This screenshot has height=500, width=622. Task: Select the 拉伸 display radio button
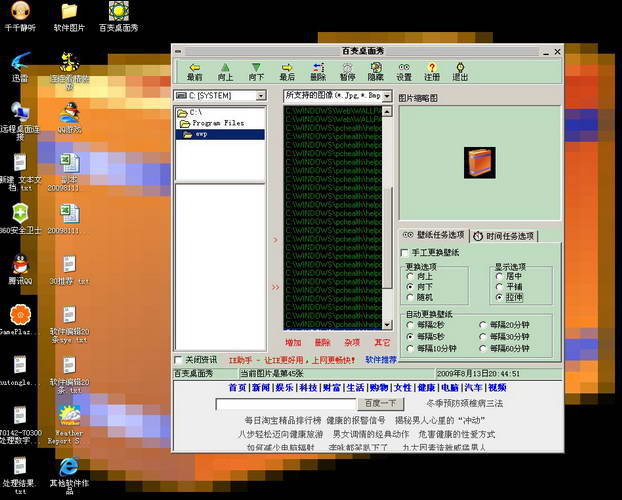(x=499, y=297)
